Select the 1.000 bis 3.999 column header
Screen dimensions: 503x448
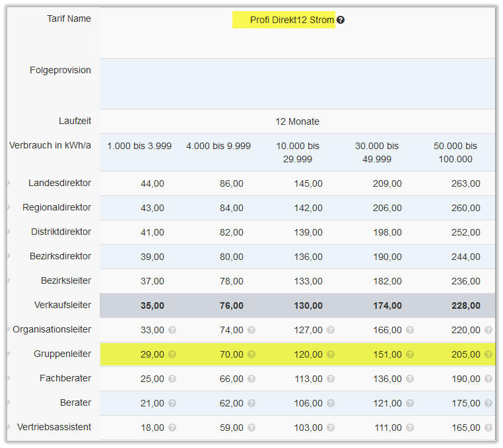(139, 146)
